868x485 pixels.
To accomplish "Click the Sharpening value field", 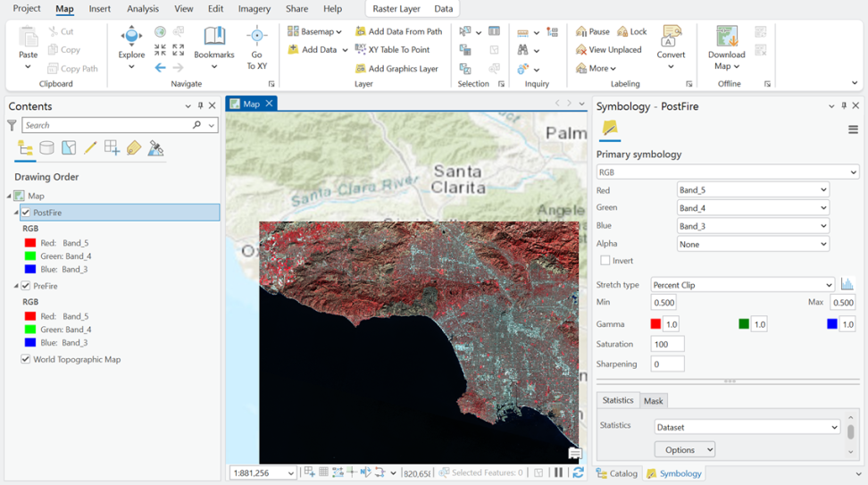I will click(x=667, y=364).
